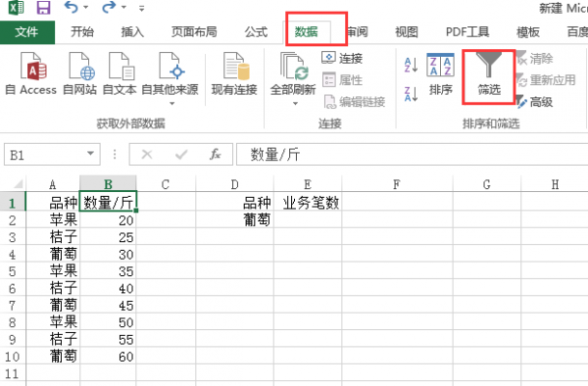Switch to the 公式 tab
Viewport: 588px width, 386px height.
(x=256, y=32)
